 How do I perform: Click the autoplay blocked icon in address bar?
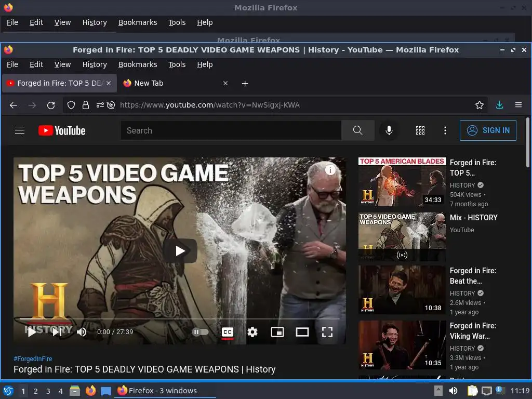111,105
